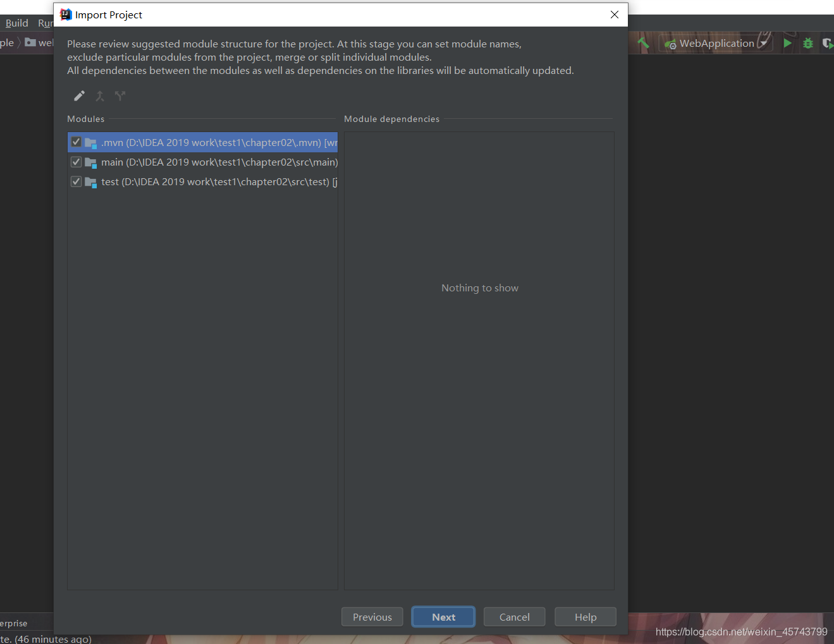Click the Next button
This screenshot has width=834, height=644.
(x=443, y=617)
